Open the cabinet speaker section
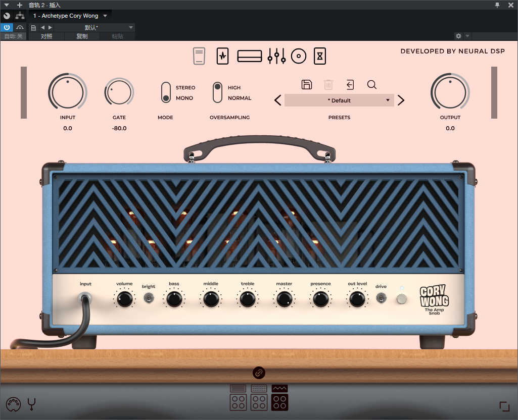Image resolution: width=518 pixels, height=420 pixels. (x=299, y=56)
